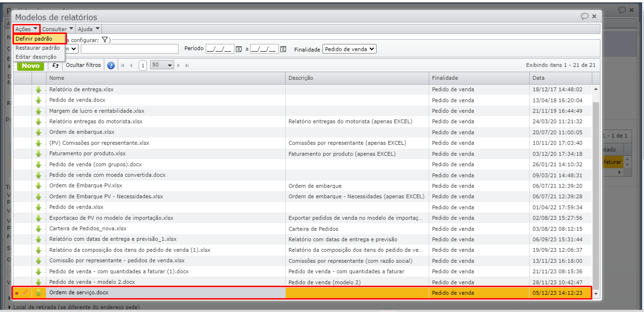This screenshot has width=644, height=312.
Task: Open the calendar picker for the Período start date
Action: tap(239, 49)
